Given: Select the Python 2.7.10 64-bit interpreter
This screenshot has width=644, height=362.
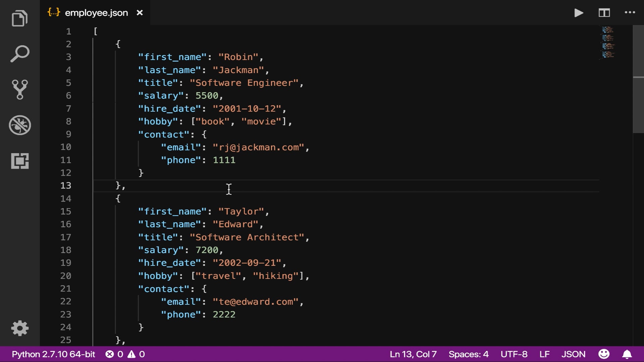Looking at the screenshot, I should pos(53,354).
